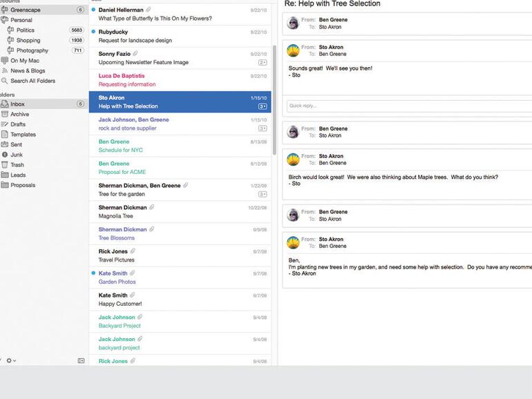Open Rubyducky Request for landscape design email

180,36
